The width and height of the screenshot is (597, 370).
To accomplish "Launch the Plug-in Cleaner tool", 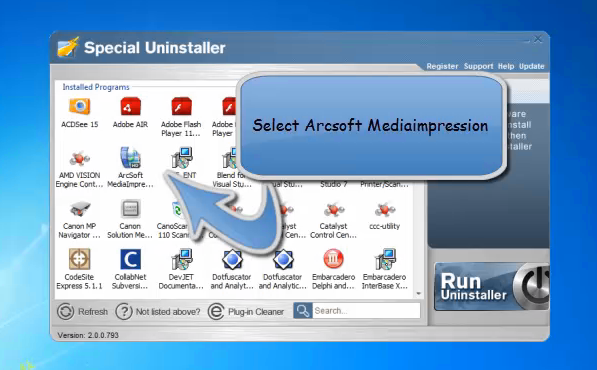I will coord(246,311).
